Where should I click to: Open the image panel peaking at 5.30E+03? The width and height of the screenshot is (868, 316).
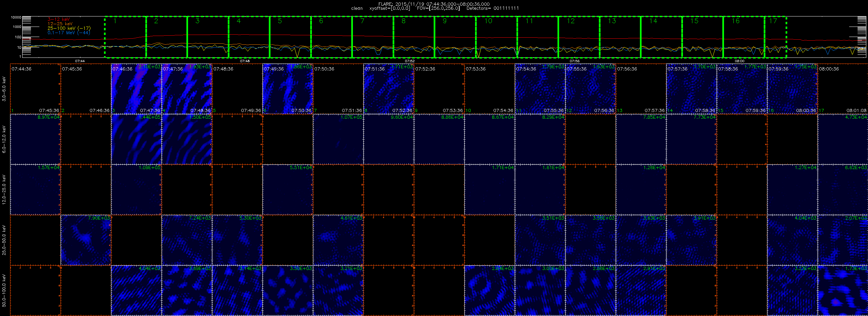click(x=237, y=240)
